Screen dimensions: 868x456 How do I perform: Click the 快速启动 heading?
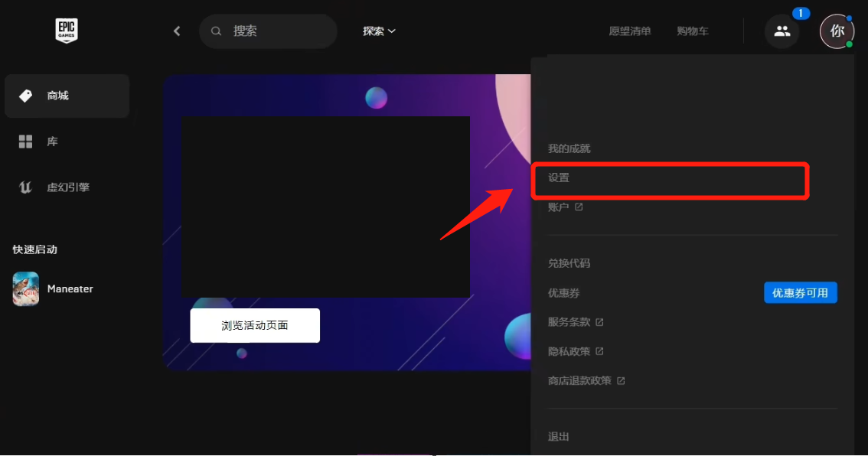(x=35, y=249)
